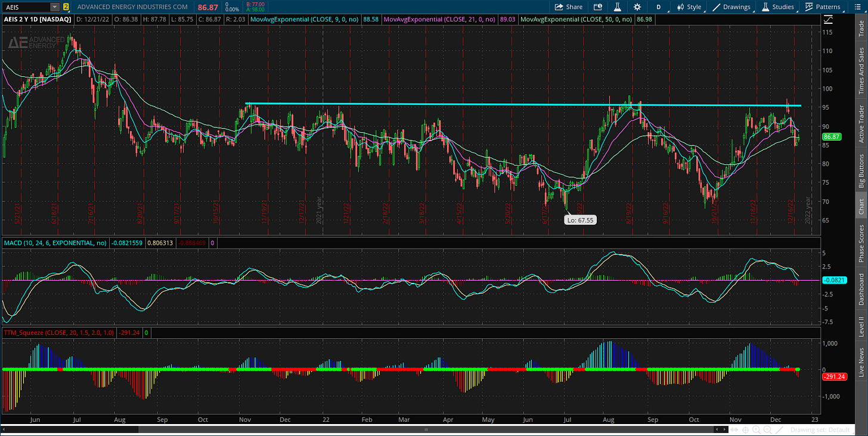Click the -0.0821 MACD axis tag
868x436 pixels.
(x=834, y=280)
